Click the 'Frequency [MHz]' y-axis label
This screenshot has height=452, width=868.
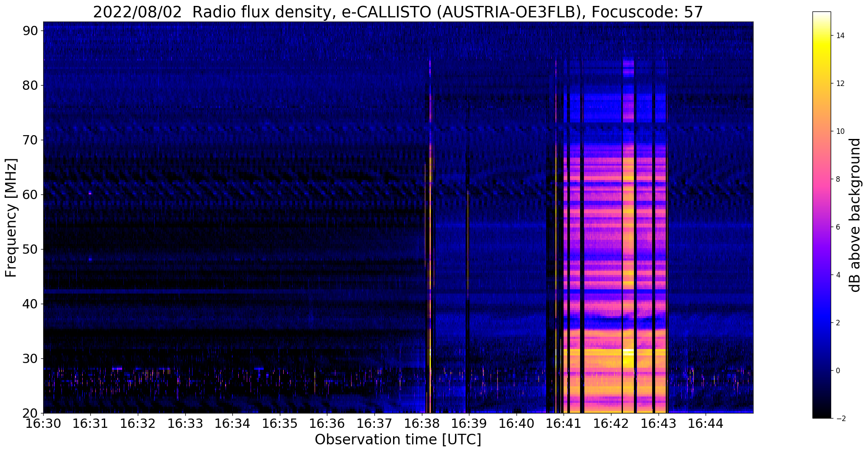[x=11, y=218]
